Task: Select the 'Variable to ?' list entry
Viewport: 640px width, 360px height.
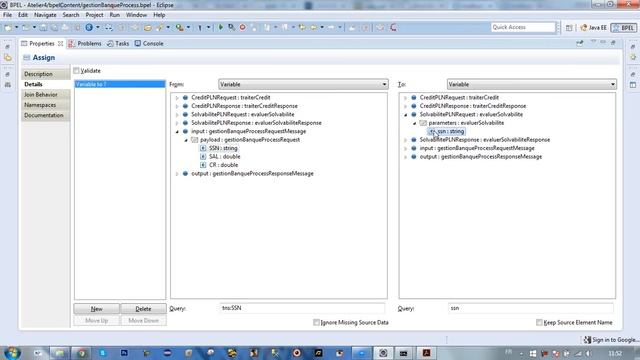Action: click(x=120, y=84)
